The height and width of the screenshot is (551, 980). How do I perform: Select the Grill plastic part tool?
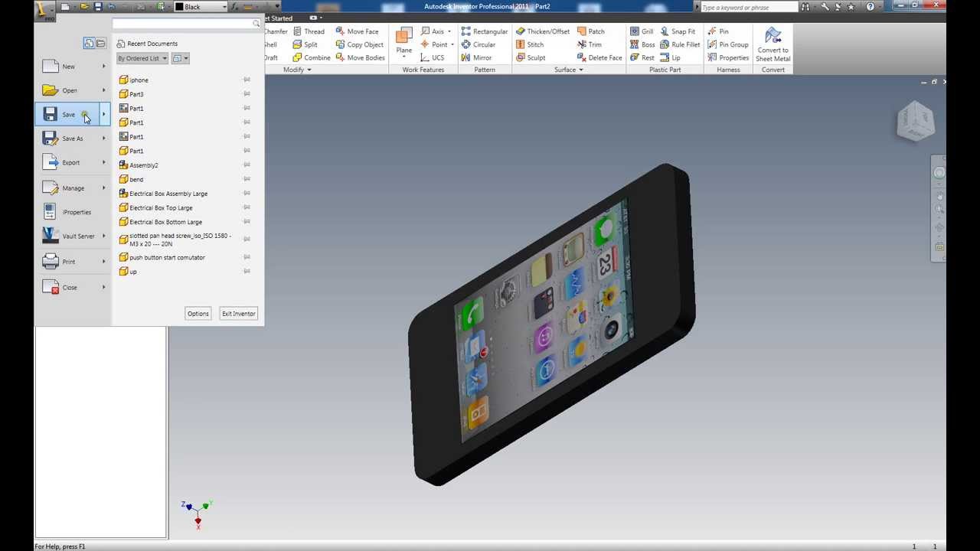642,31
